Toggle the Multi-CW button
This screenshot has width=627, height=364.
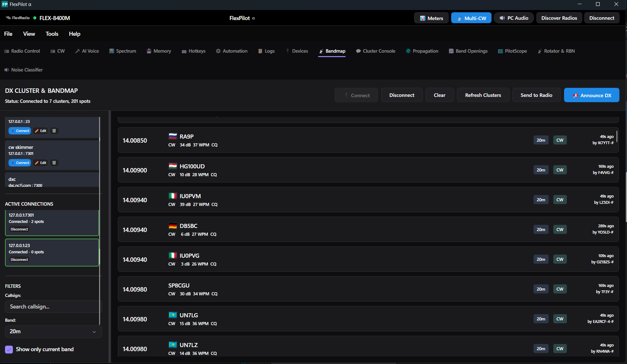(471, 18)
